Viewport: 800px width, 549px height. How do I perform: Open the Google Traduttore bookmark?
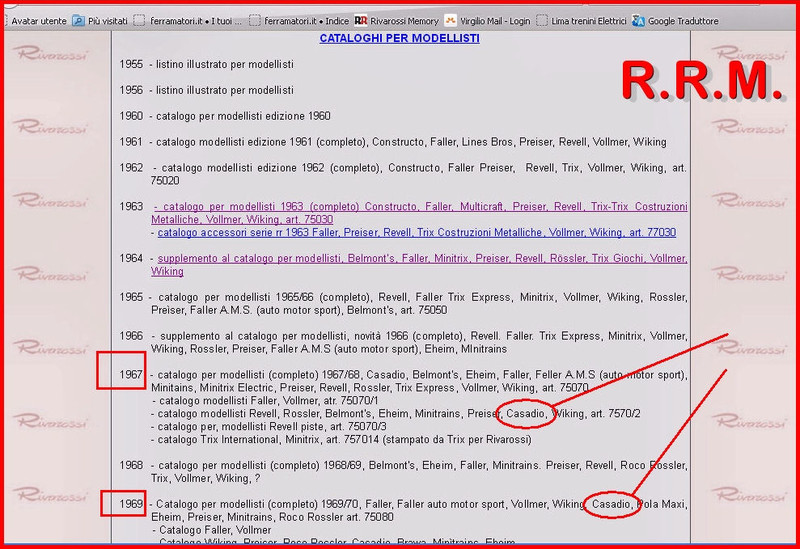point(683,21)
